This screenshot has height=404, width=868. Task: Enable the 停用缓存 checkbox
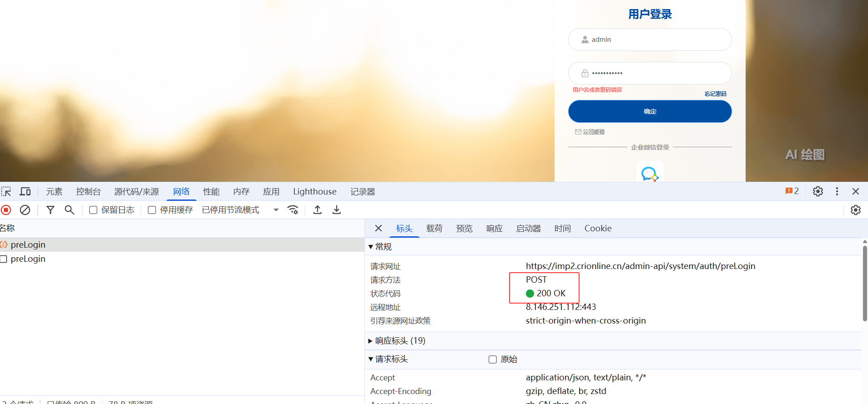(x=152, y=210)
